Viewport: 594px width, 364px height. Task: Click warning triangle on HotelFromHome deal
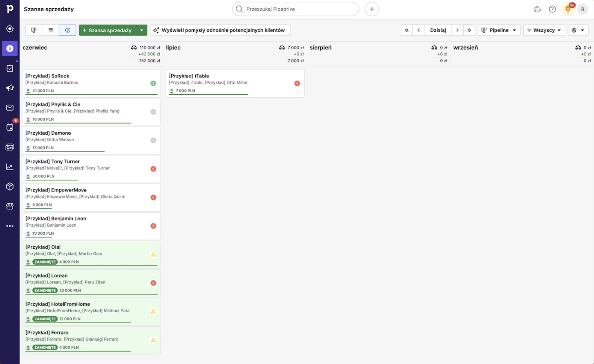pos(153,311)
